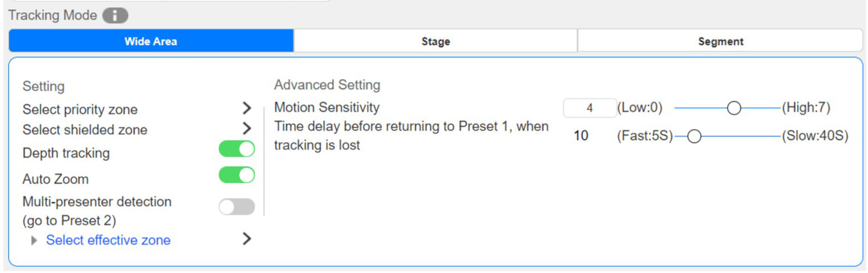
Task: Switch to the Wide Area tab
Action: (151, 41)
